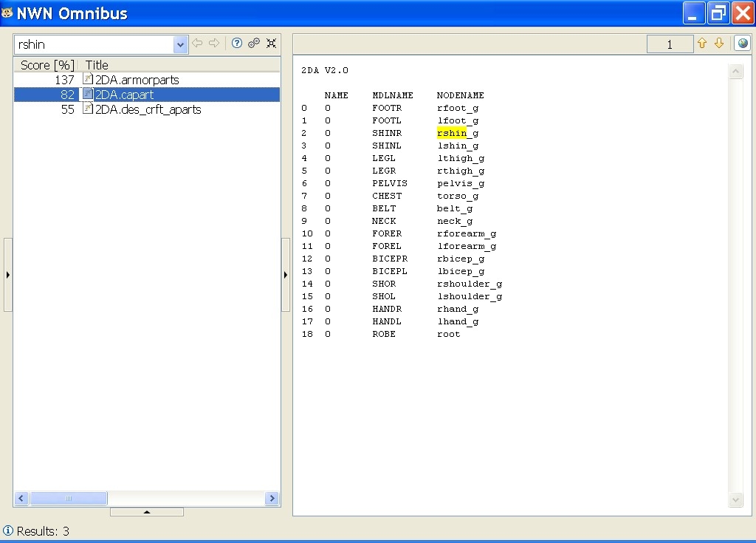Click the help question mark icon

click(237, 44)
